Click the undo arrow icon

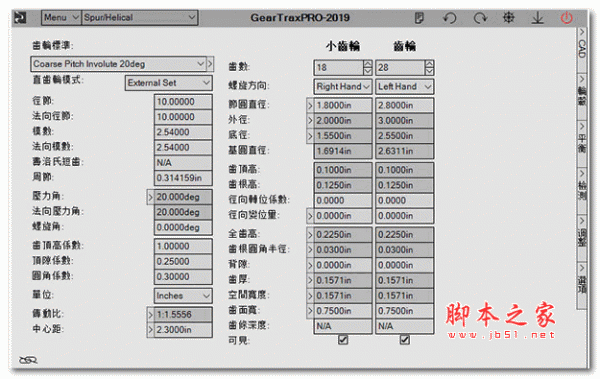coord(450,18)
